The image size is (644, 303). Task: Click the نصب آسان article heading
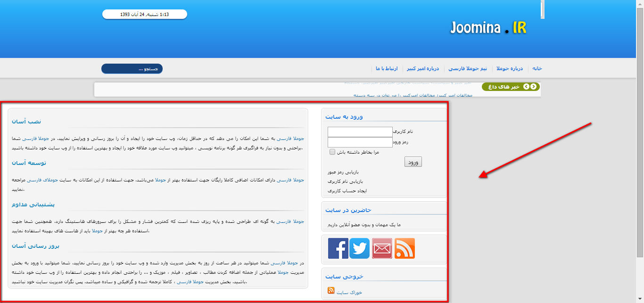(27, 122)
